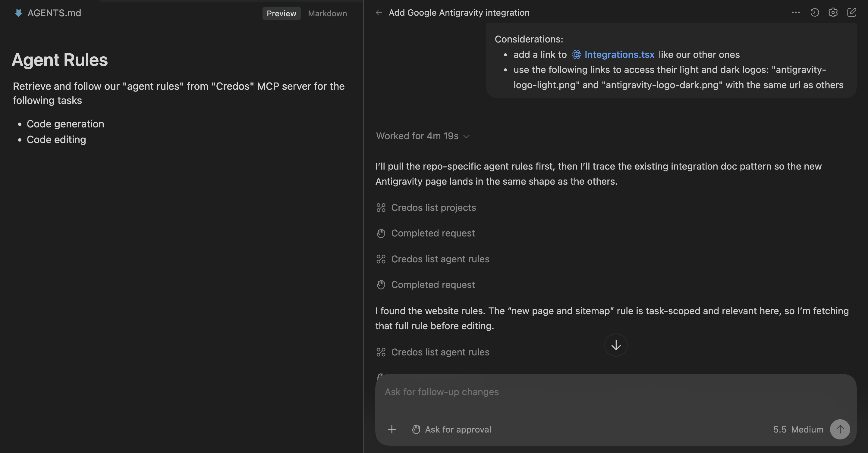The image size is (868, 453).
Task: Click the hand icon on the second Completed request
Action: [x=381, y=285]
